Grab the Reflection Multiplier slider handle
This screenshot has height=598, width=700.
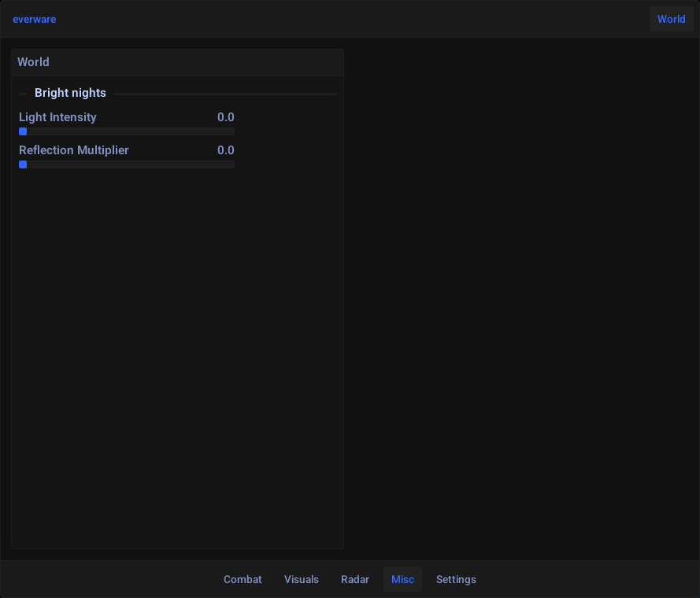23,164
